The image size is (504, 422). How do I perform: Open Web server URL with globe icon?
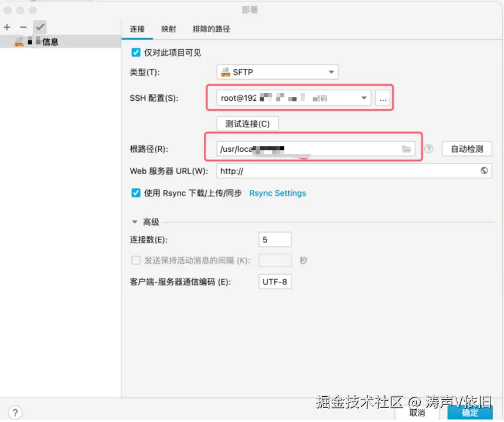485,171
